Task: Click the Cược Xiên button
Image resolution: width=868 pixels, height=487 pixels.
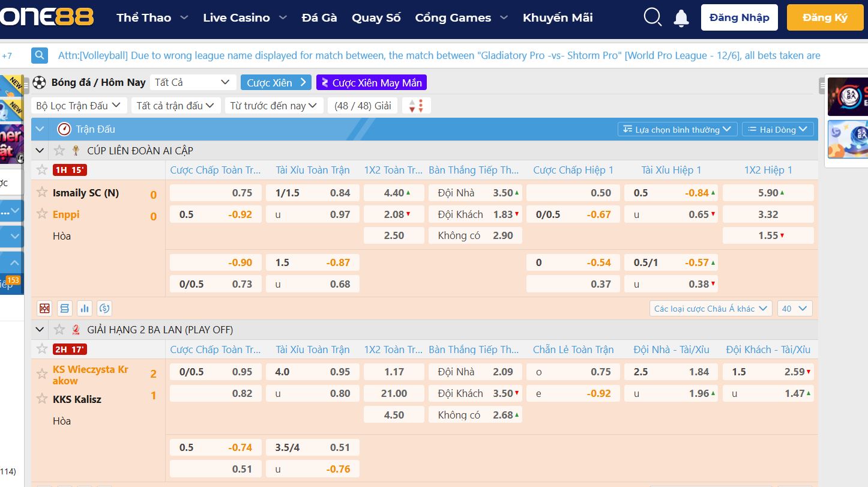Action: tap(276, 82)
